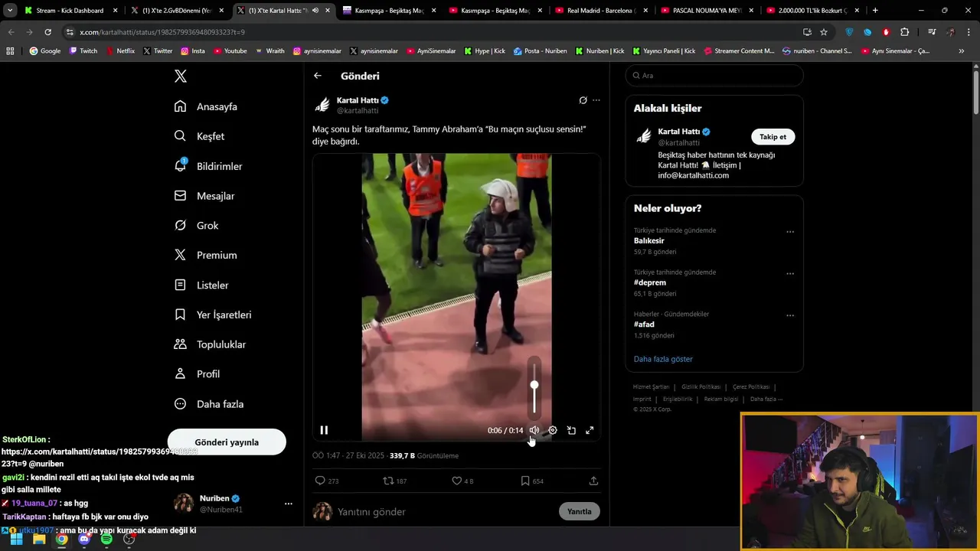This screenshot has height=551, width=980.
Task: Open Grok in sidebar
Action: pos(196,226)
